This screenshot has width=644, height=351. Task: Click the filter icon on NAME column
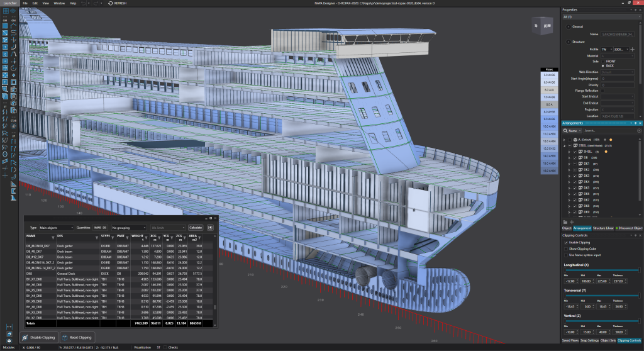coord(53,236)
